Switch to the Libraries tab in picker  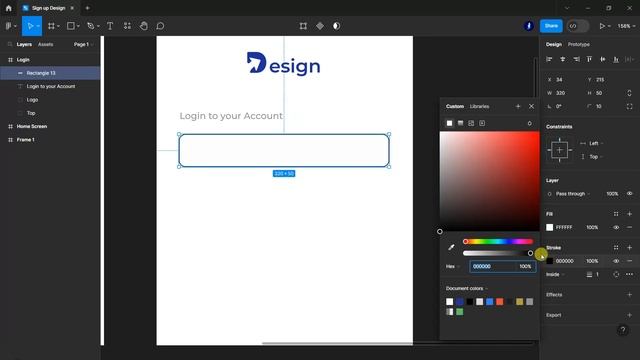(479, 106)
